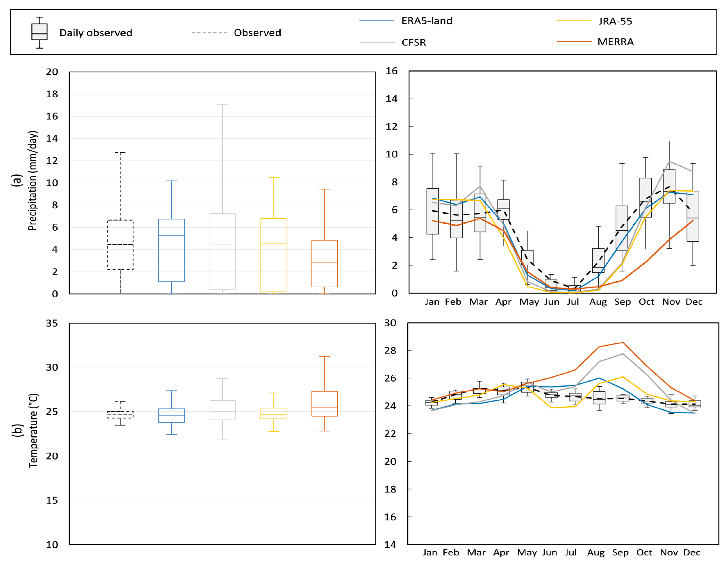The width and height of the screenshot is (728, 565).
Task: Click the ERA5-land legend label
Action: click(427, 21)
